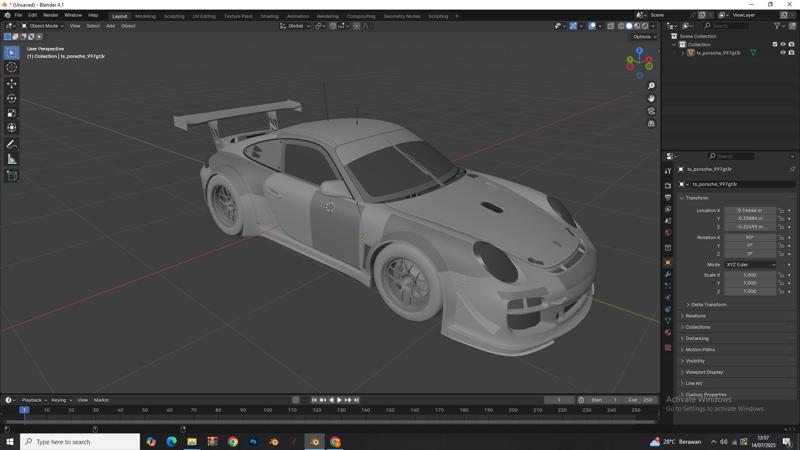800x450 pixels.
Task: Open the Output properties tab
Action: [668, 197]
